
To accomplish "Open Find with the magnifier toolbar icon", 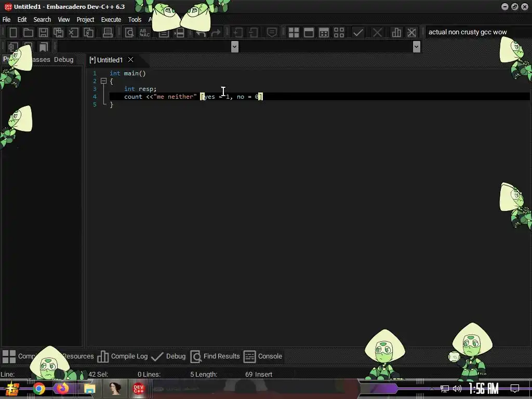I will [x=129, y=33].
